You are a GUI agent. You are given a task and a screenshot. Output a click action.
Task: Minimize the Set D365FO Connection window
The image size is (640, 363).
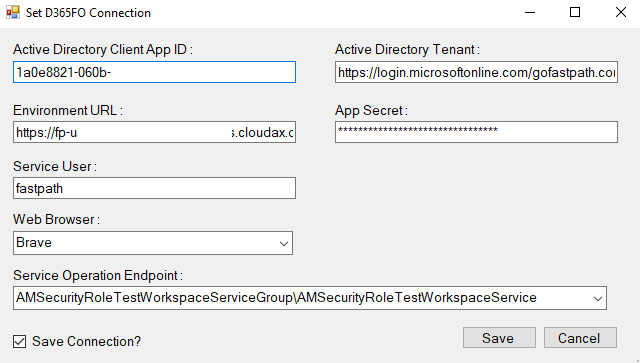point(530,13)
